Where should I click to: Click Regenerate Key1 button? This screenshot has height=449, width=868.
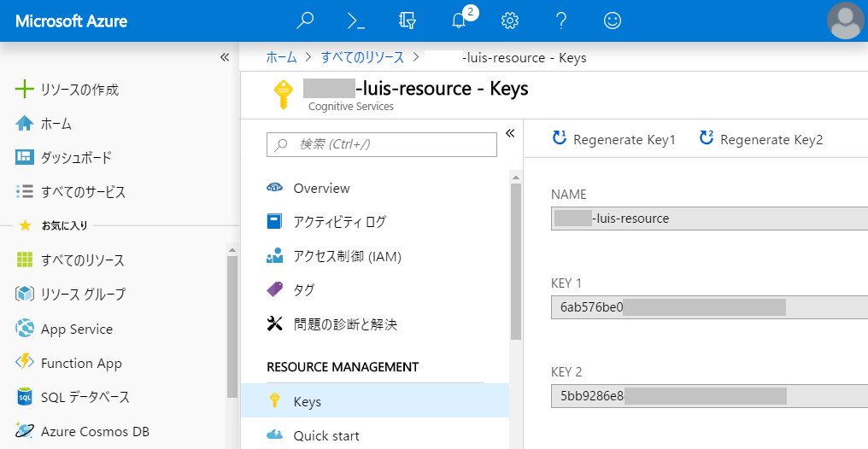tap(614, 139)
